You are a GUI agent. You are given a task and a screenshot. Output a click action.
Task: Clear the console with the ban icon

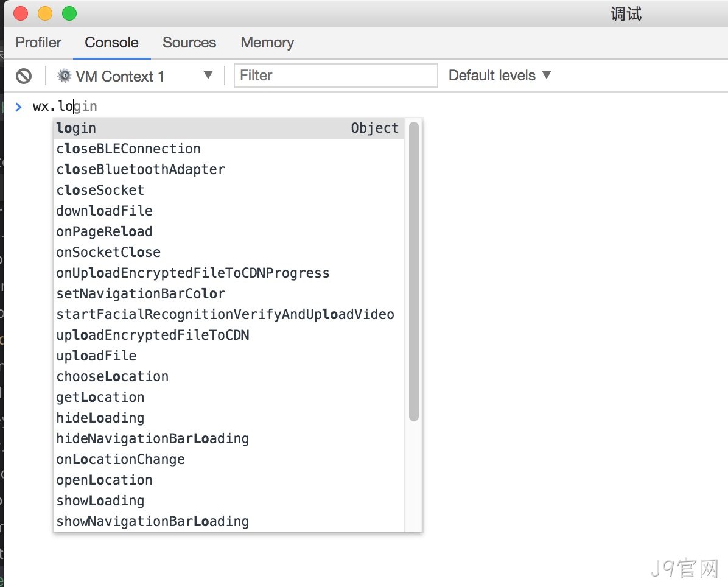pos(24,76)
